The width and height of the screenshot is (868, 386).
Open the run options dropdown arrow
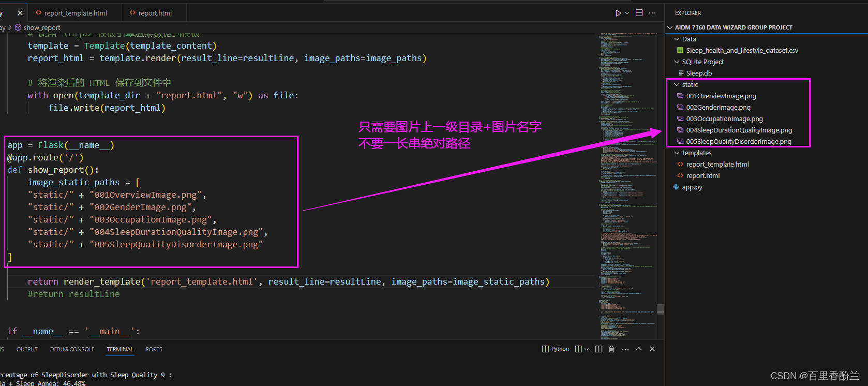[627, 13]
